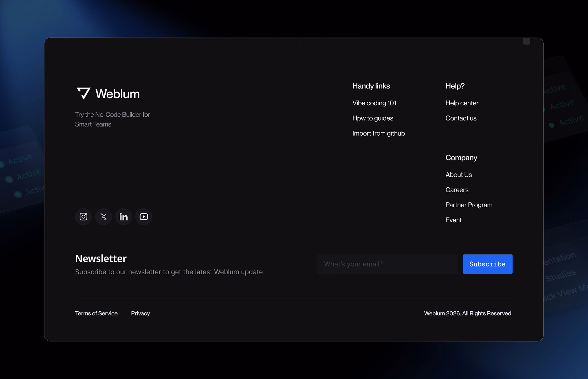588x379 pixels.
Task: Open the Partner Program link
Action: click(469, 205)
